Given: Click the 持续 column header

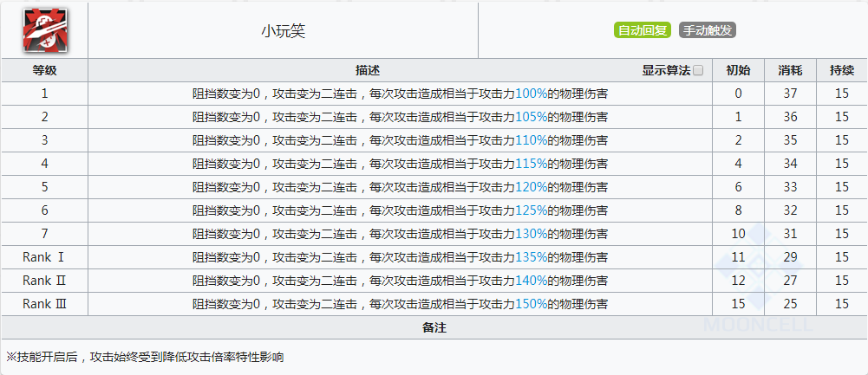Looking at the screenshot, I should coord(841,70).
